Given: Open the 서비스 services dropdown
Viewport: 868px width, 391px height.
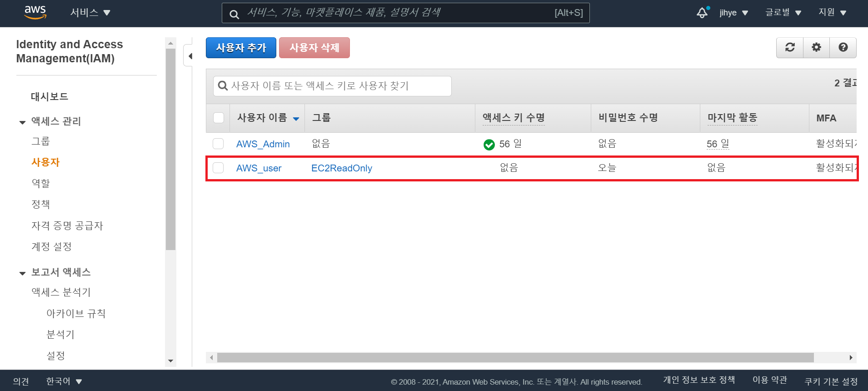Looking at the screenshot, I should [x=90, y=13].
